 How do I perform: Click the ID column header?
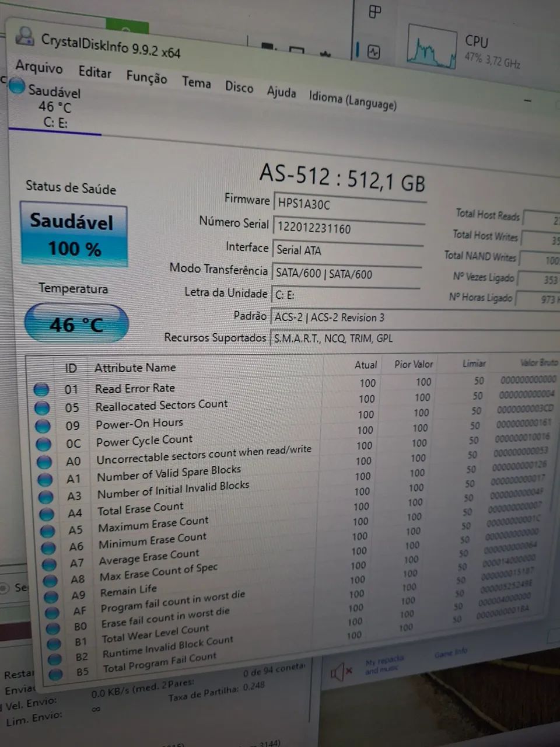click(71, 368)
